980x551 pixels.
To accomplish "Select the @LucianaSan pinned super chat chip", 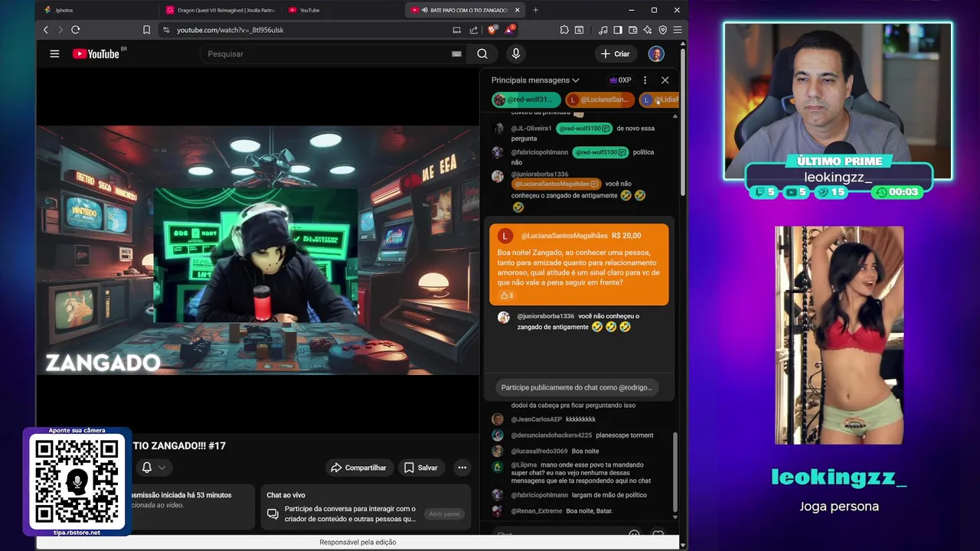I will pos(600,99).
